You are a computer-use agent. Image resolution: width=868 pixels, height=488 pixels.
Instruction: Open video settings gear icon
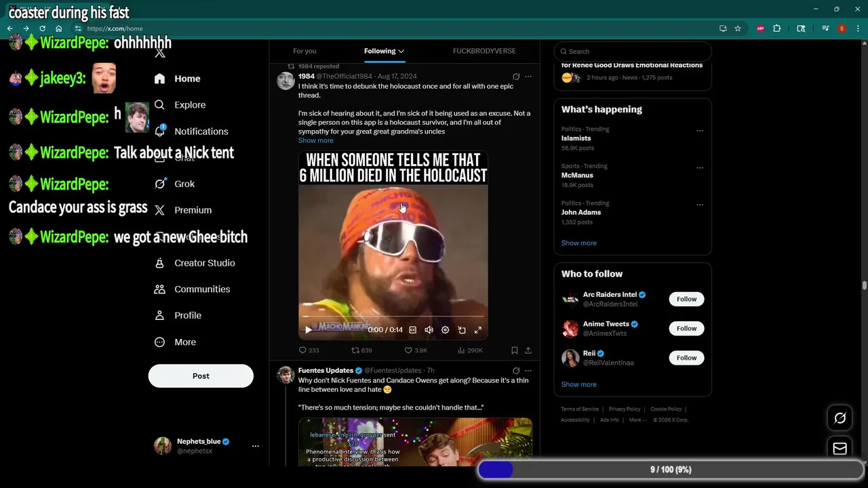[445, 330]
